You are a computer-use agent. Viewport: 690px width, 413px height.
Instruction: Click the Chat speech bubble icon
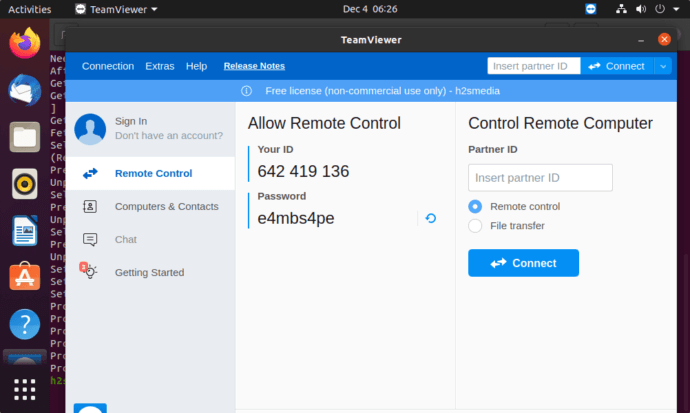point(90,239)
